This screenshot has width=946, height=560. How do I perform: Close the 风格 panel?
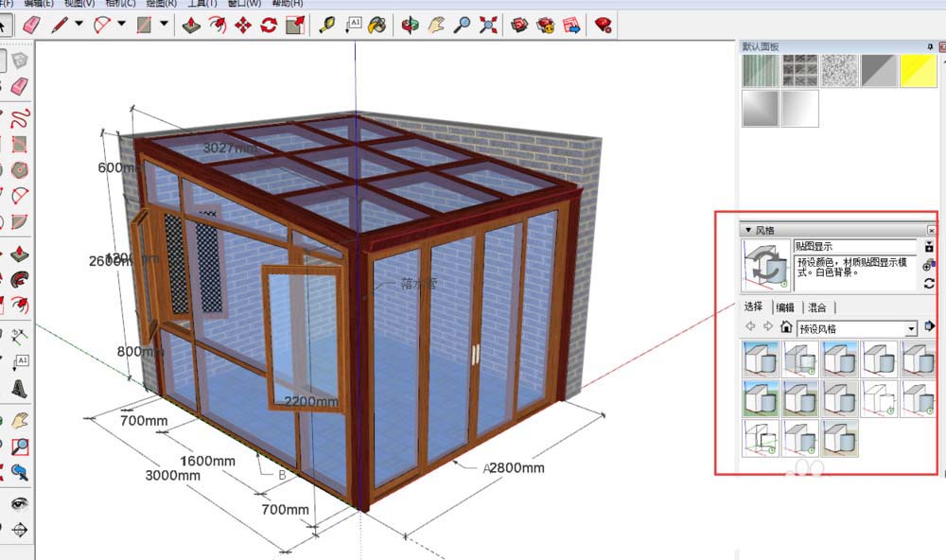coord(932,230)
